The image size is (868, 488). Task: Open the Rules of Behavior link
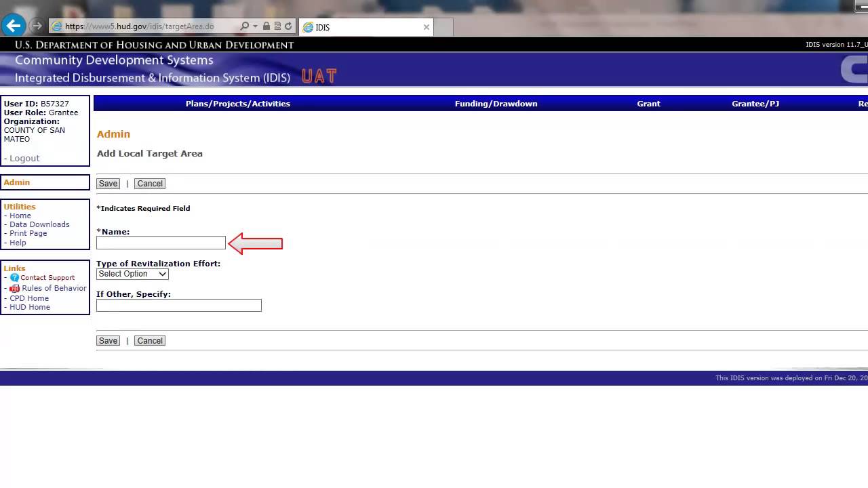click(x=54, y=288)
